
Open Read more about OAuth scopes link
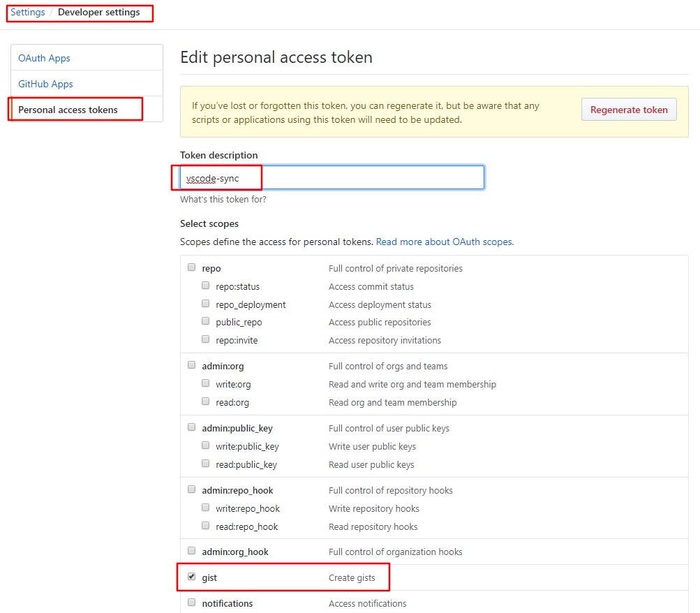click(x=445, y=242)
